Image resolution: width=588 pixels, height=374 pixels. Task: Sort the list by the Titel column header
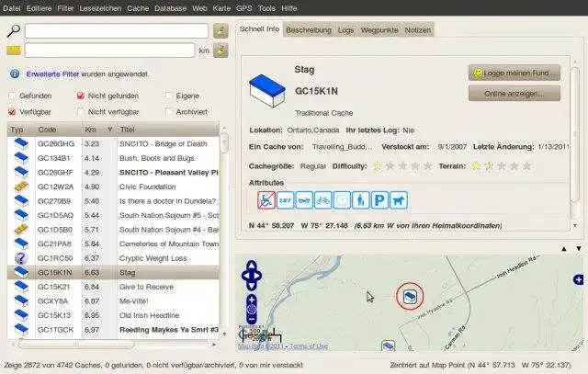167,130
